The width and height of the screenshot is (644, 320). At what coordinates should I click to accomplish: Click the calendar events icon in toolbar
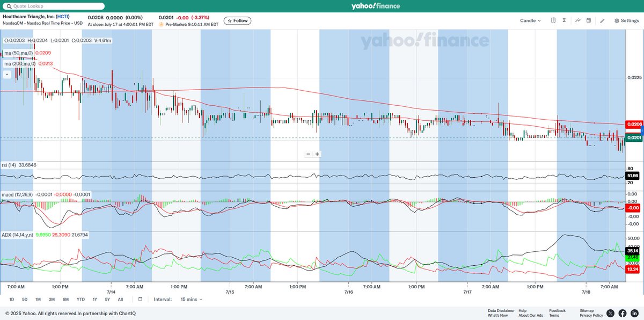[x=589, y=20]
